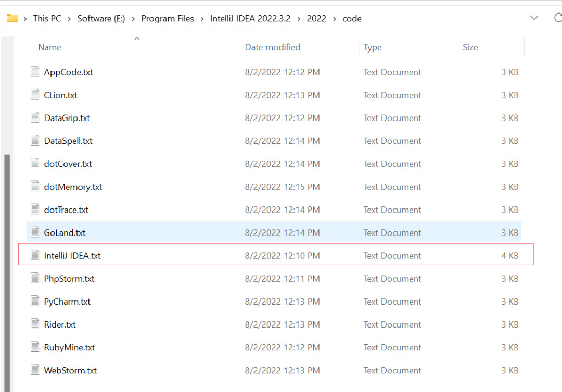Select the dotMemory.txt file name
This screenshot has width=562, height=392.
coord(73,187)
